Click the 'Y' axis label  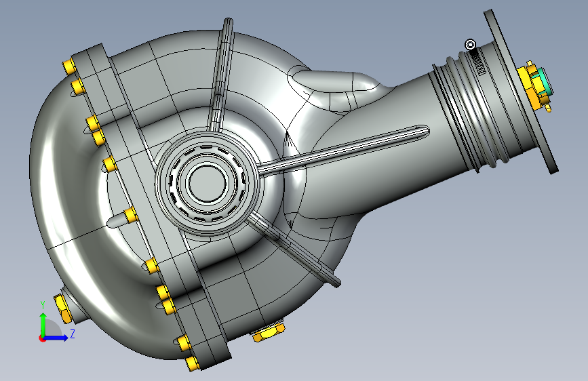(x=43, y=305)
